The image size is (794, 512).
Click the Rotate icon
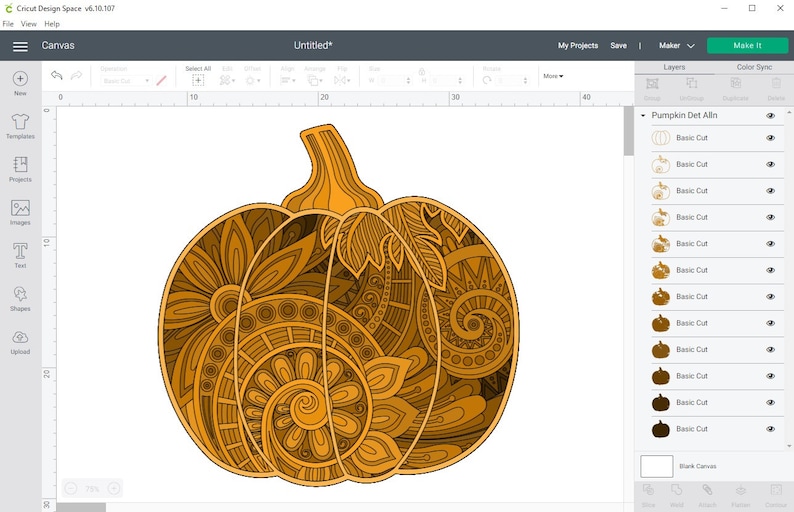point(487,81)
